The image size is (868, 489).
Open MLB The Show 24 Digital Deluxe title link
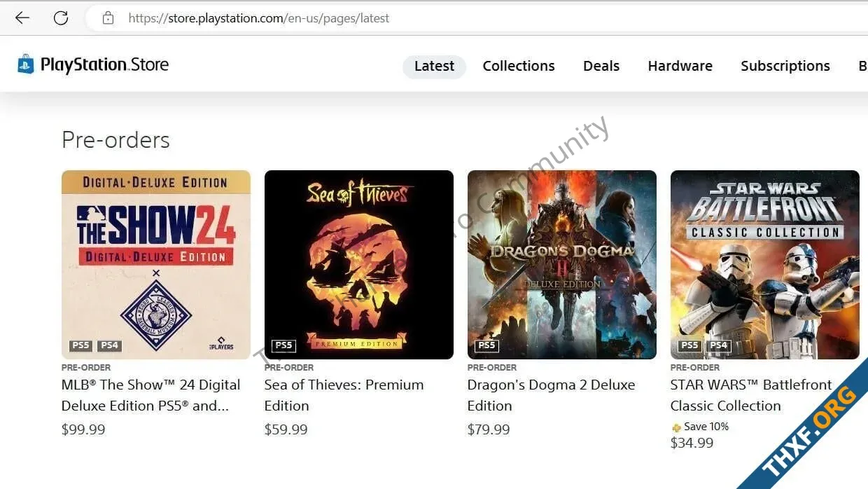tap(151, 395)
